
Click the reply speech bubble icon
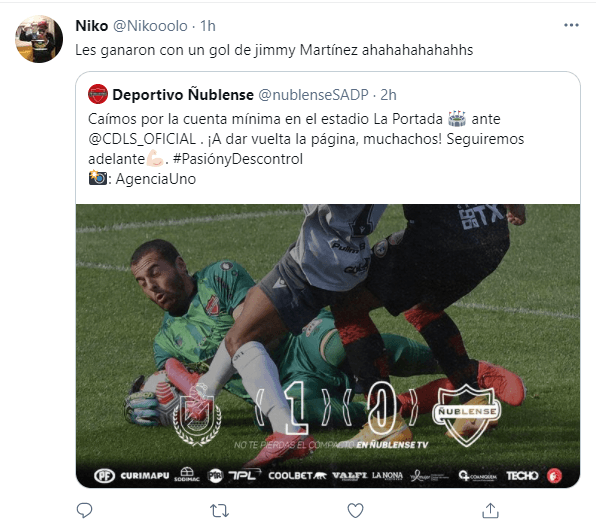(x=84, y=510)
